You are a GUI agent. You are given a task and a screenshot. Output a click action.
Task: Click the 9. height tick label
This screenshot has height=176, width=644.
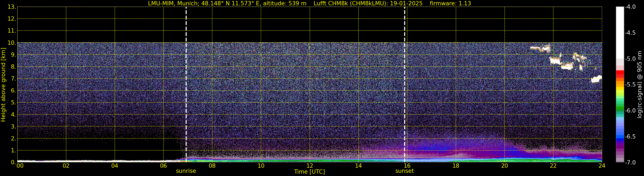[x=13, y=55]
